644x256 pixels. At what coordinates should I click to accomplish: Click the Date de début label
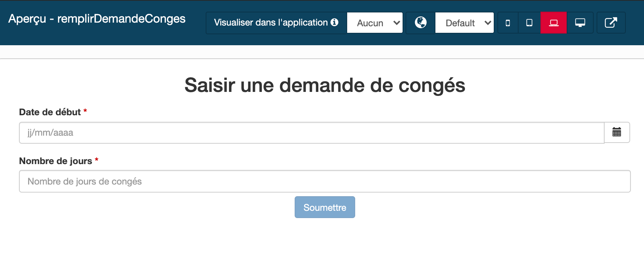point(50,112)
